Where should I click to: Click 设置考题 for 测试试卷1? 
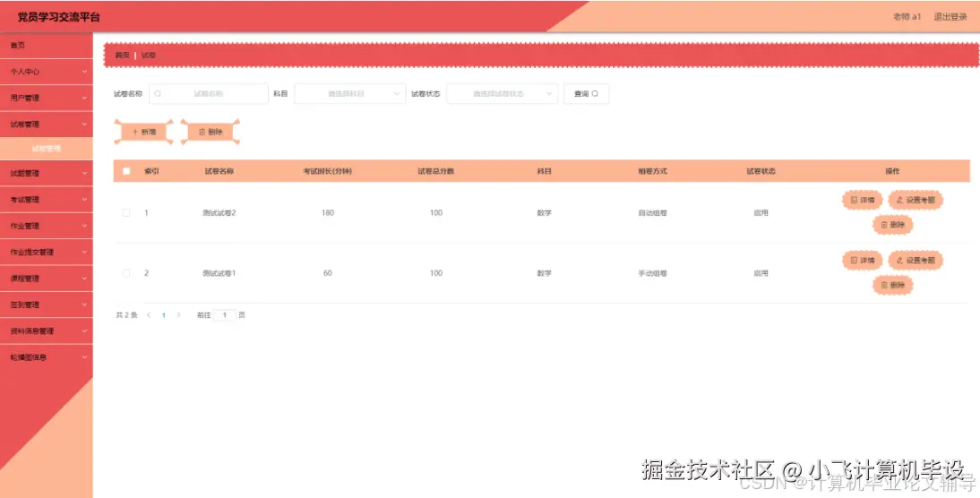click(916, 260)
